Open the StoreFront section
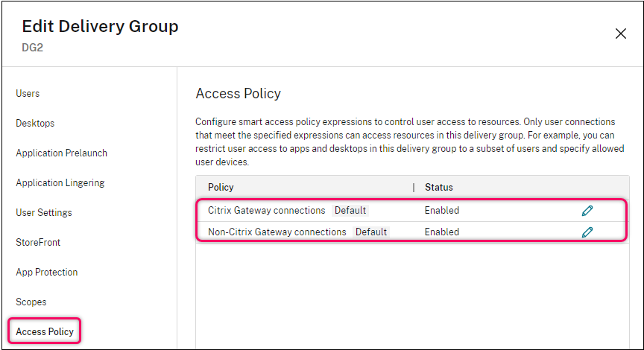This screenshot has height=350, width=644. click(x=38, y=243)
